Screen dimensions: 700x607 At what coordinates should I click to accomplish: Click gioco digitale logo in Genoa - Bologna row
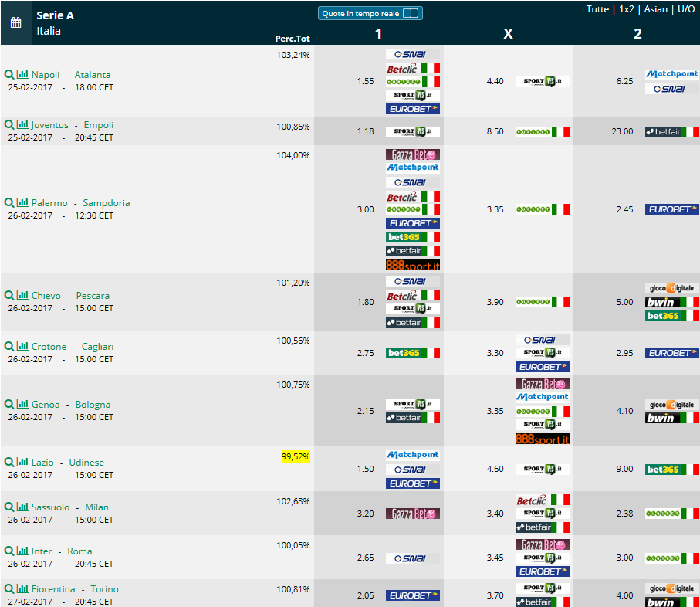coord(672,405)
